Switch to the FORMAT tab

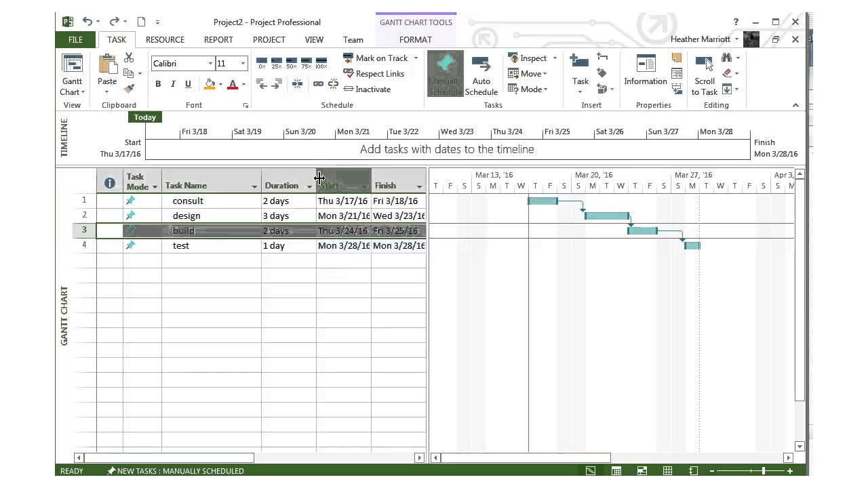click(x=416, y=39)
